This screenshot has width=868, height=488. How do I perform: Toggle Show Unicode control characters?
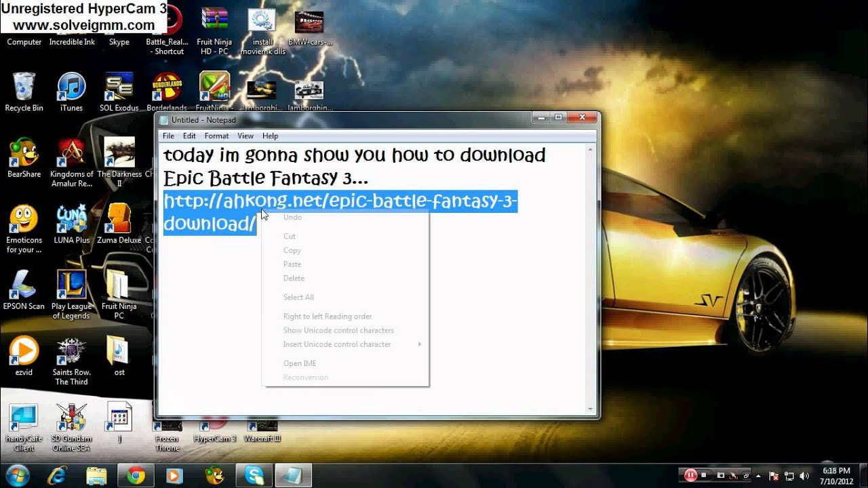345,331
